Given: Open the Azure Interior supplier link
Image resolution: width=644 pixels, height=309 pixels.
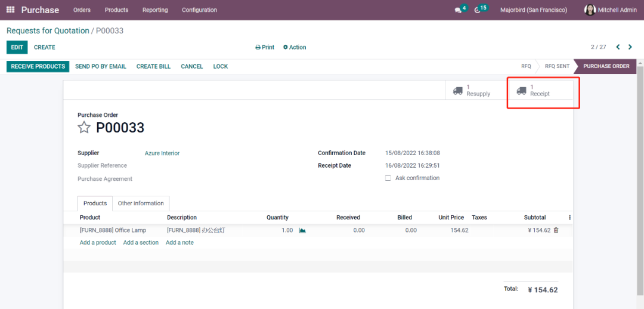Looking at the screenshot, I should [162, 153].
